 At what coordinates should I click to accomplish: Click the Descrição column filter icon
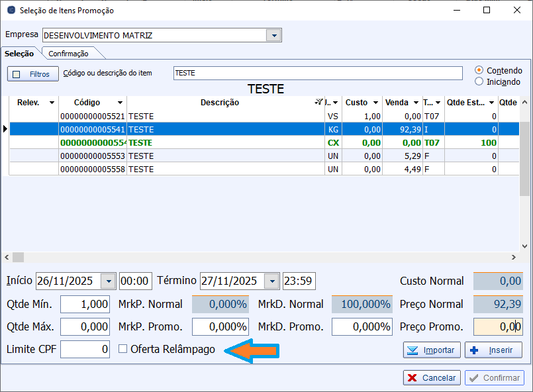click(318, 103)
